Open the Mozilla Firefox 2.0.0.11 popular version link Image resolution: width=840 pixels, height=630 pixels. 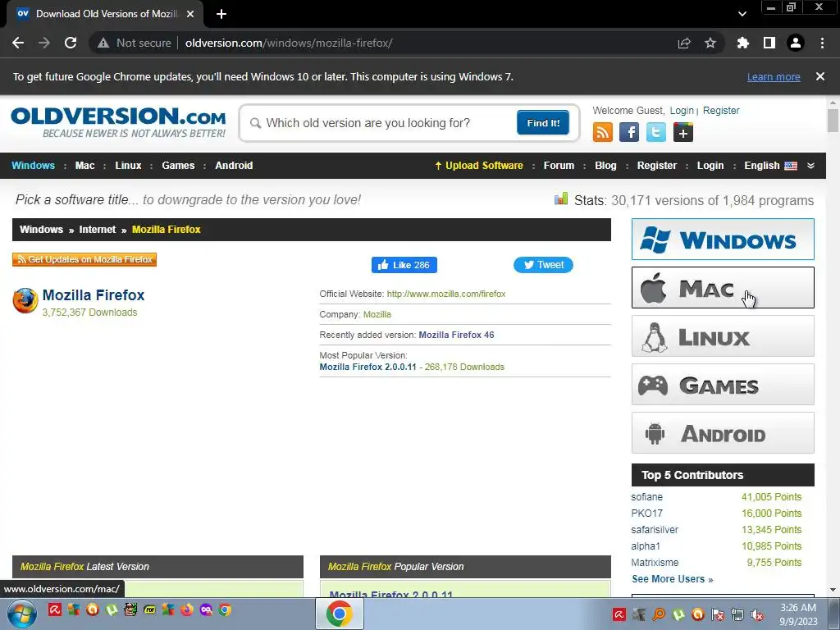click(367, 367)
